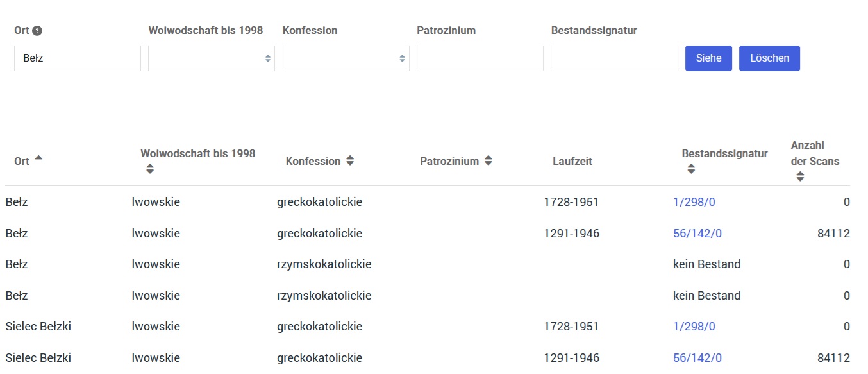Viewport: 868px width, 374px height.
Task: Click the help icon next to Ort
Action: click(x=37, y=31)
